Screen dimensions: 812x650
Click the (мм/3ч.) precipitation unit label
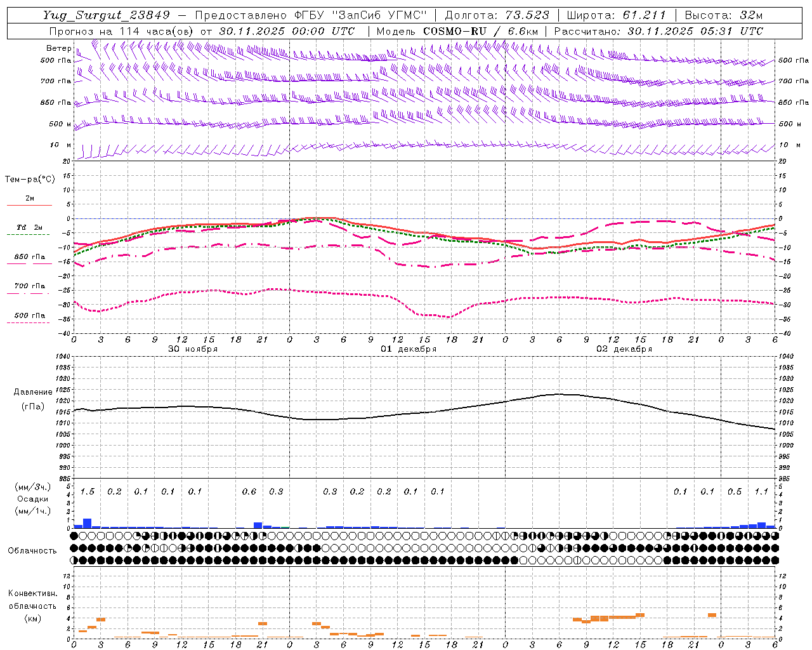click(32, 487)
